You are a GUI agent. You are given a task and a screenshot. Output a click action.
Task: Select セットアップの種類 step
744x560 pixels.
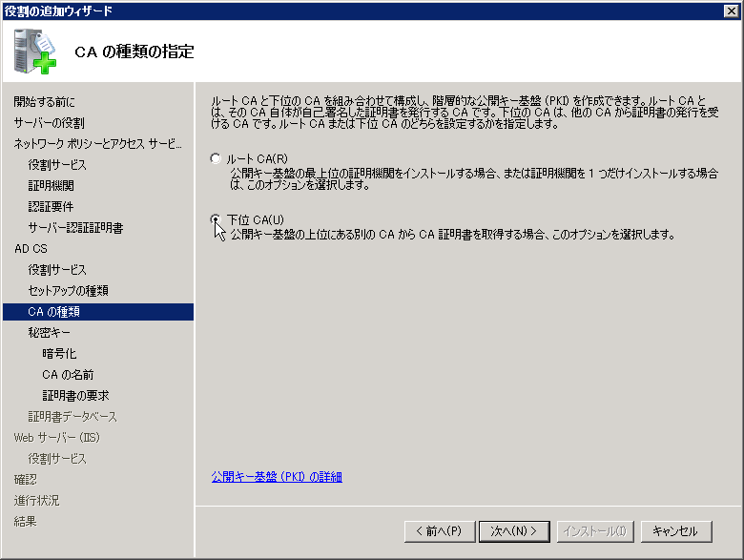(x=68, y=290)
